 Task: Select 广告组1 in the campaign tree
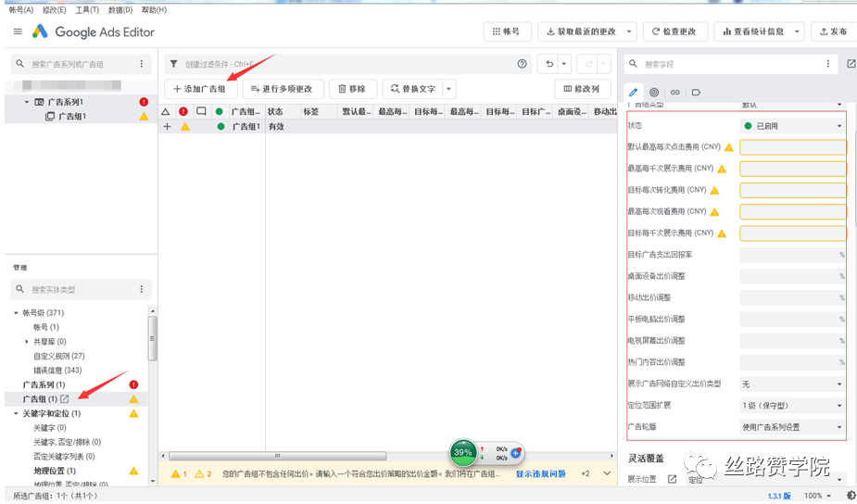coord(72,116)
